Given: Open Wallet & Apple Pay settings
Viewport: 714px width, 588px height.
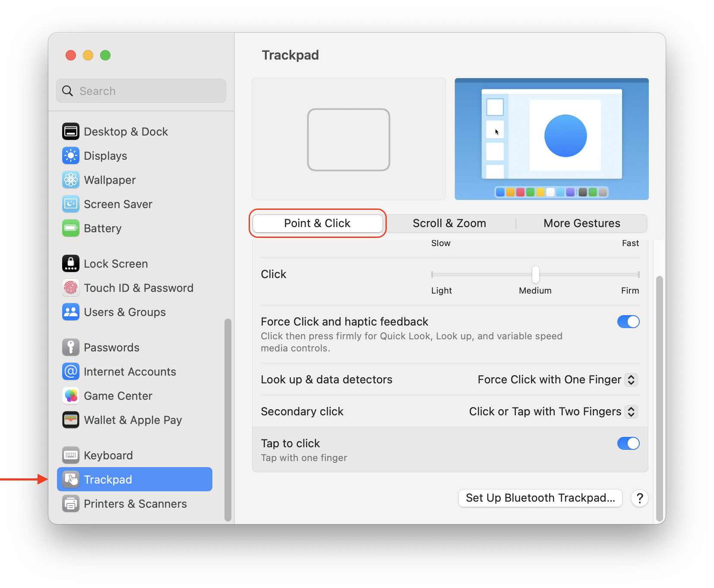Looking at the screenshot, I should tap(133, 420).
